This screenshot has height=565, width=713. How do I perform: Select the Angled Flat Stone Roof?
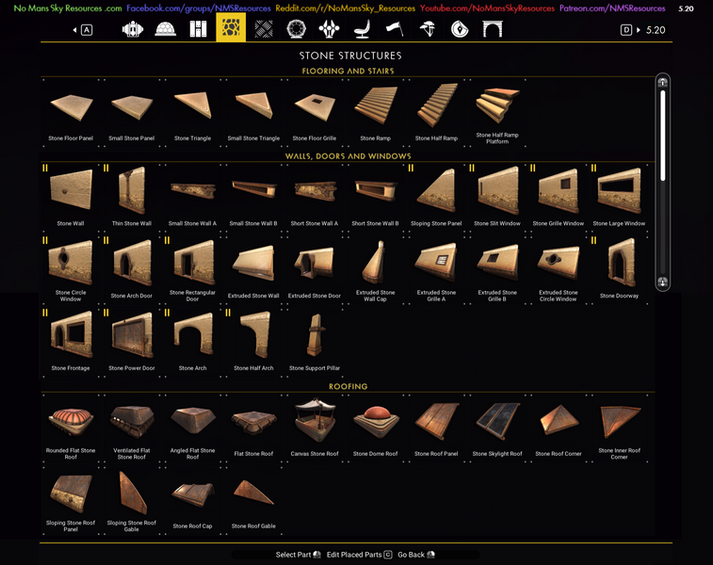[x=193, y=428]
